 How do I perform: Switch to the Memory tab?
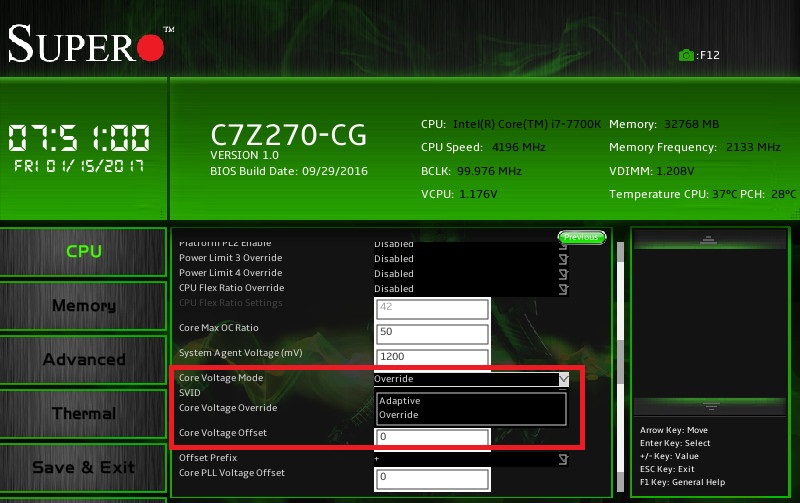point(84,306)
